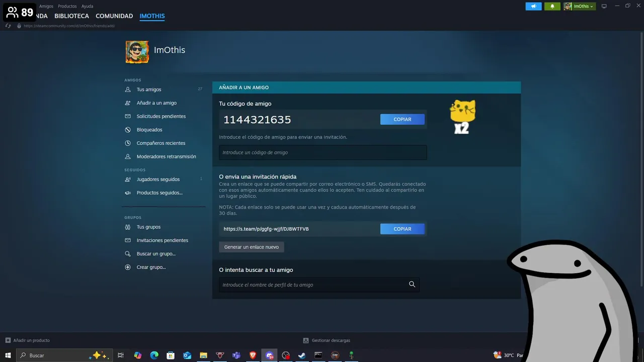Click the s.team invite link text
The image size is (644, 362).
click(x=266, y=229)
